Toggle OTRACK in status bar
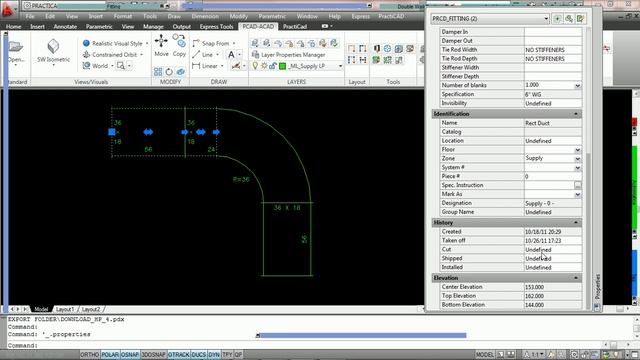 178,355
